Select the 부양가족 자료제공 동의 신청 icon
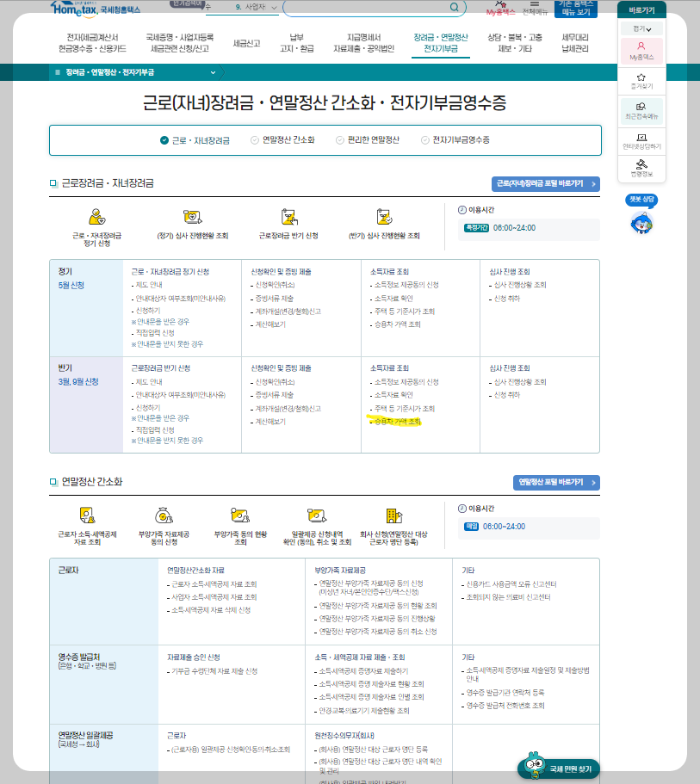The image size is (700, 784). pyautogui.click(x=164, y=514)
